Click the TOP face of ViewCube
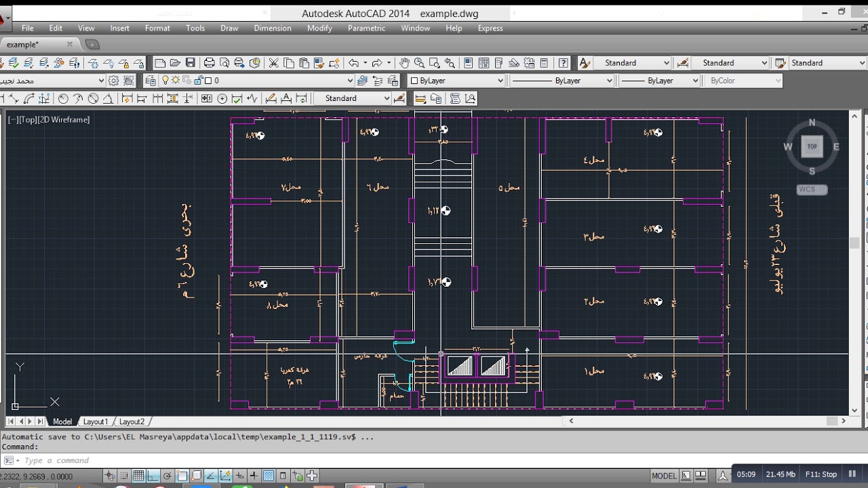This screenshot has width=868, height=488. pos(812,146)
